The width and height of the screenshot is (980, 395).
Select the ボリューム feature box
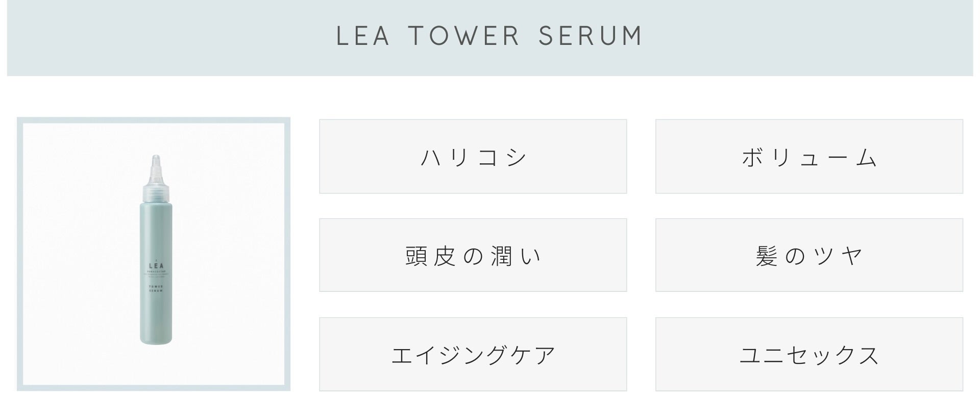[x=809, y=157]
